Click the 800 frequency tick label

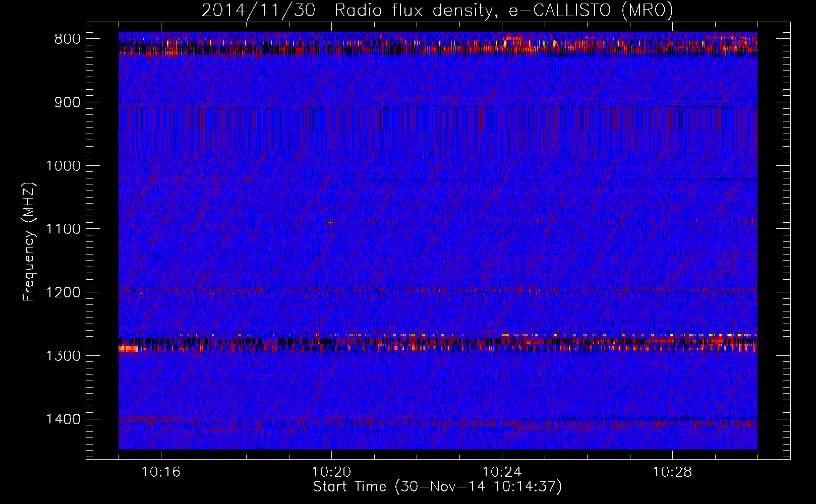tap(67, 39)
